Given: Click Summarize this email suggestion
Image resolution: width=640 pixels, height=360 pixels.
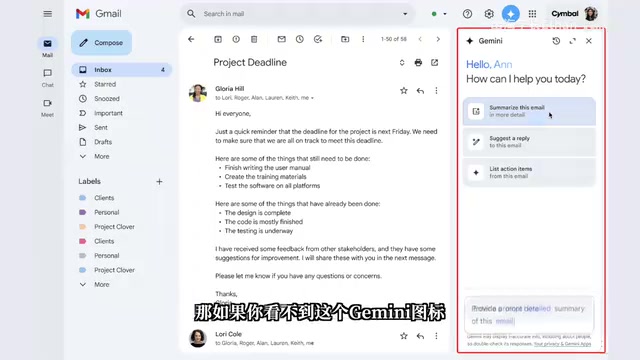Looking at the screenshot, I should [529, 111].
